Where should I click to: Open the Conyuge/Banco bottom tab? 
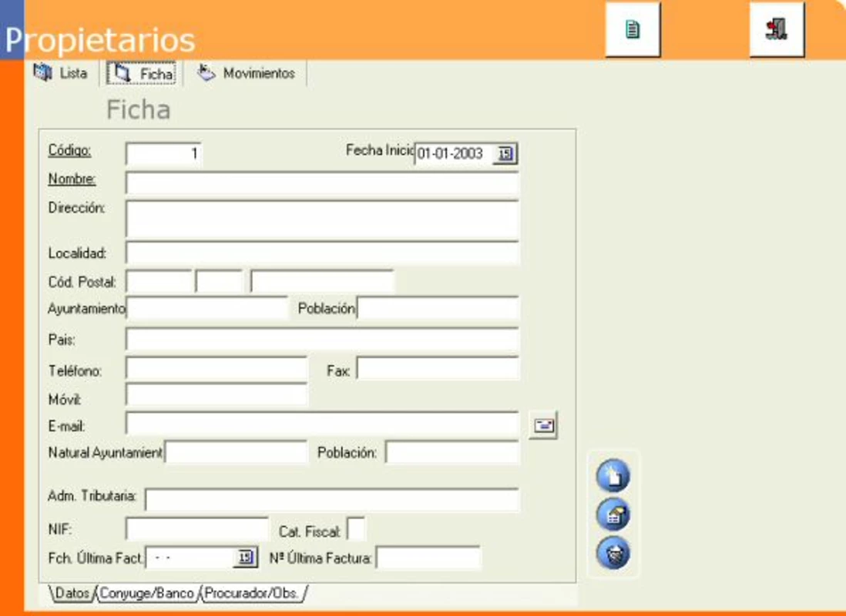point(146,594)
